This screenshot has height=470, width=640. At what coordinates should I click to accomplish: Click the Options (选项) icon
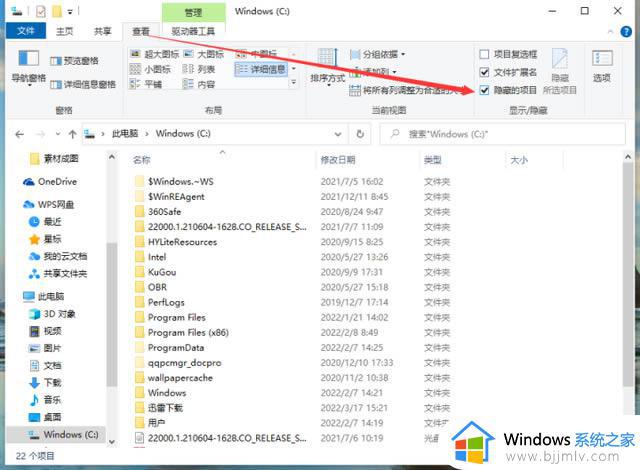(602, 66)
